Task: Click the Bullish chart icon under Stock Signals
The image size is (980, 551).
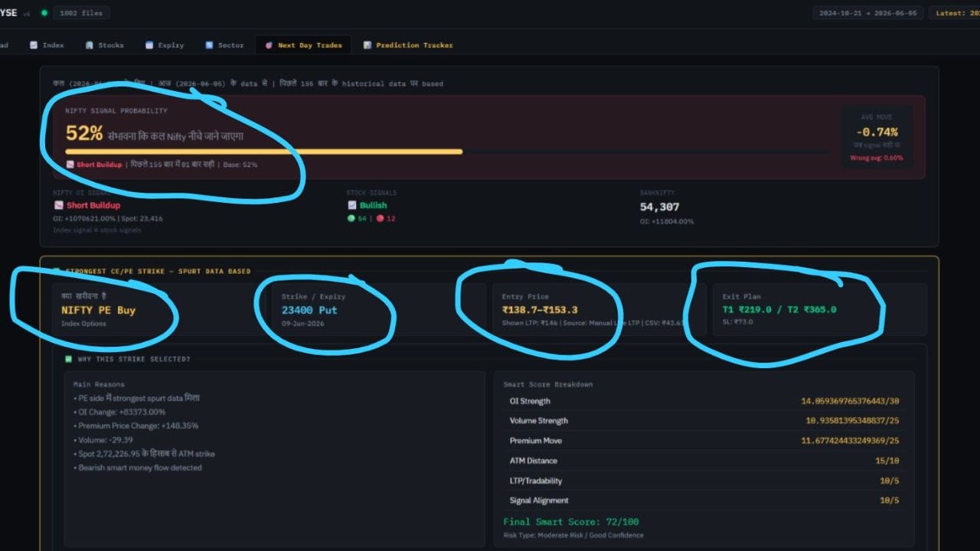Action: coord(352,205)
